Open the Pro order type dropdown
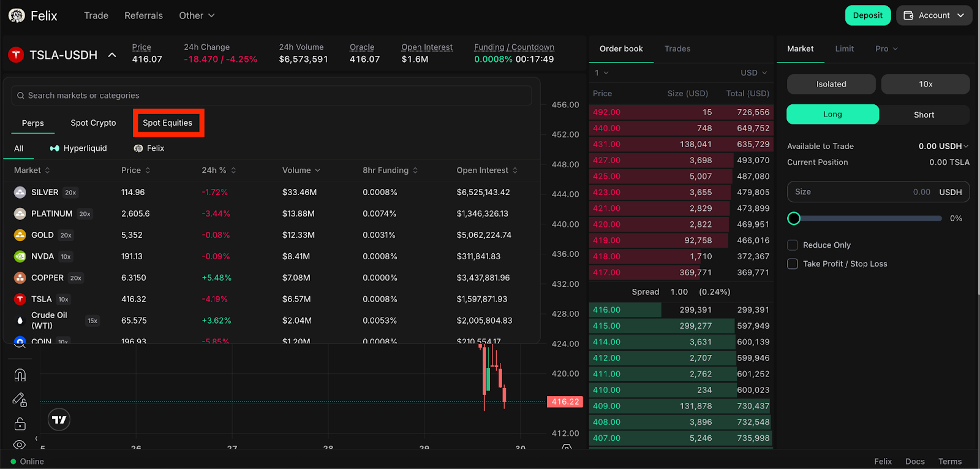Image resolution: width=980 pixels, height=469 pixels. point(886,48)
